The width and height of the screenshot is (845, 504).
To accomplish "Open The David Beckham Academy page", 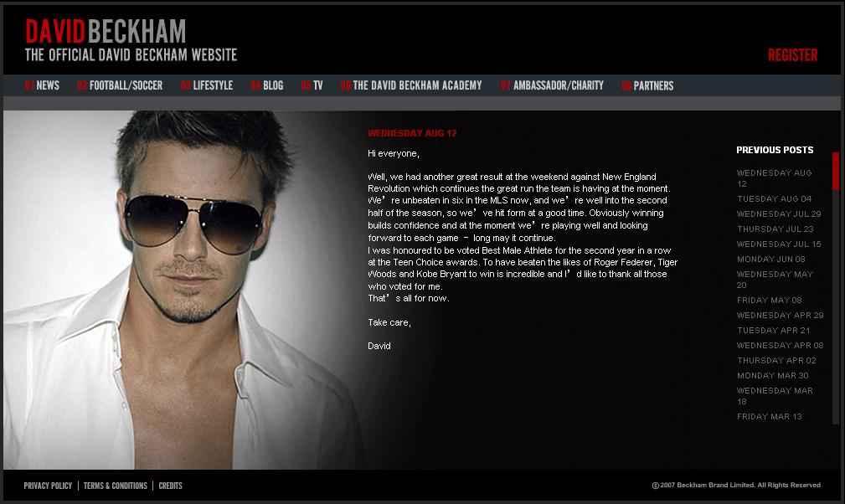I will [x=411, y=85].
